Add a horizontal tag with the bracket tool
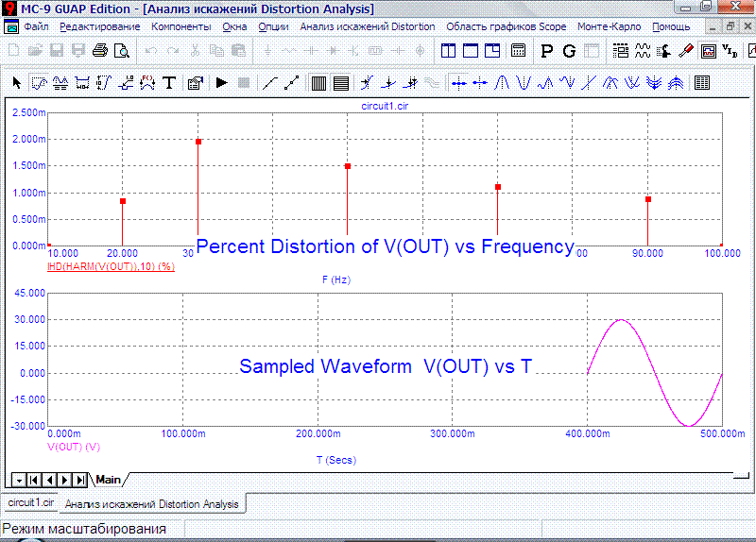The width and height of the screenshot is (756, 542). click(82, 83)
